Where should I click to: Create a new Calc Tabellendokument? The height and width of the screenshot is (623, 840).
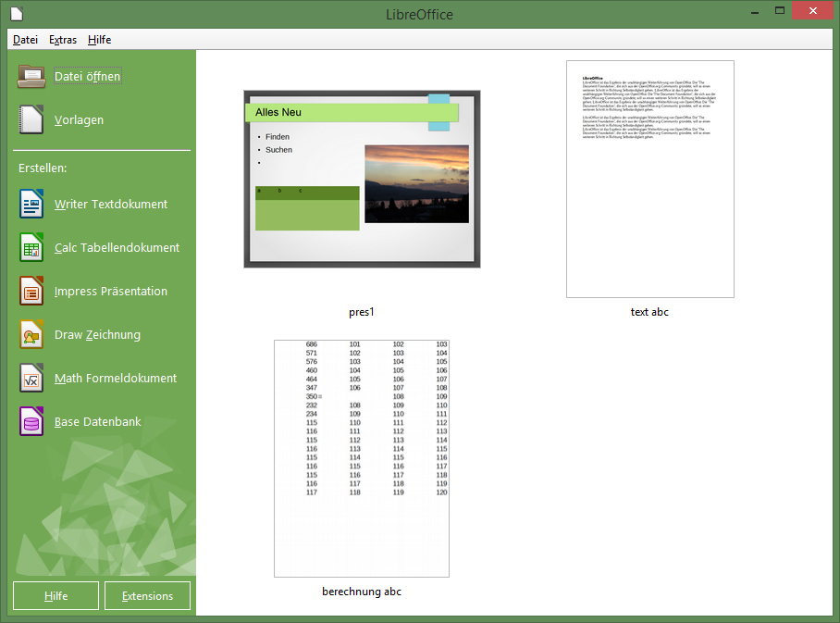pos(117,247)
